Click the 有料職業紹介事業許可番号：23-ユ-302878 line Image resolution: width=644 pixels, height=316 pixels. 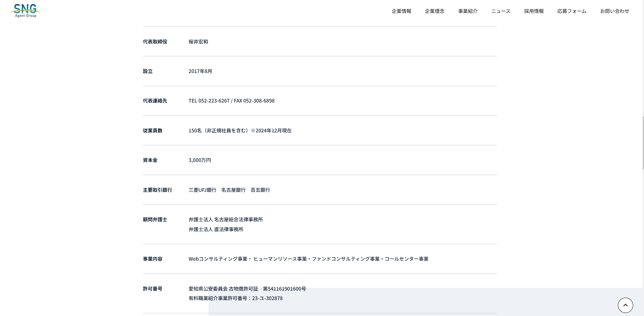coord(236,298)
